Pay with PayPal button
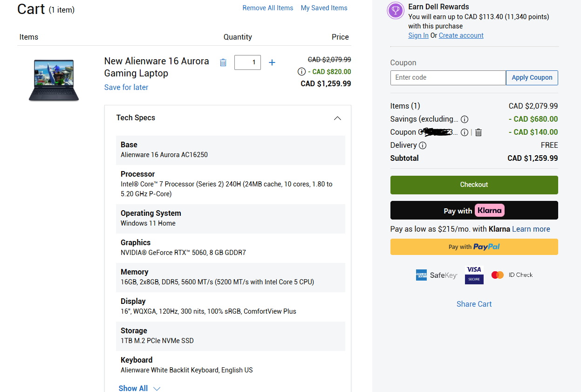Image resolution: width=581 pixels, height=392 pixels. click(x=474, y=247)
